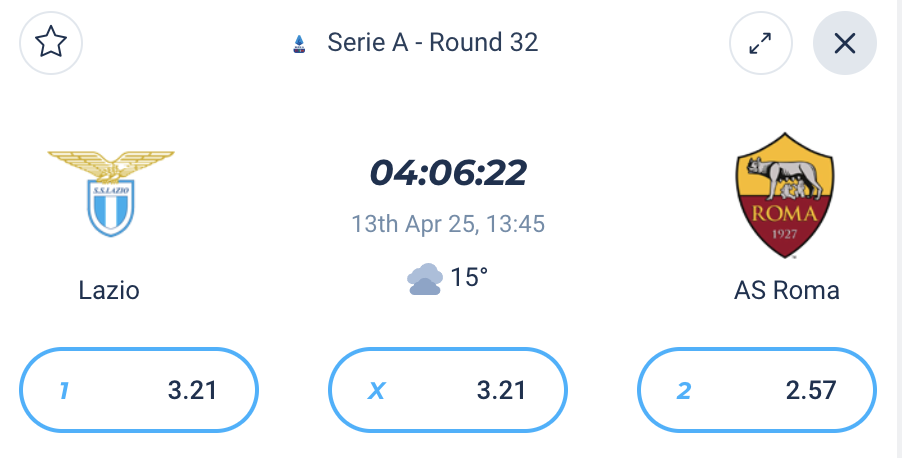Bet on the draw X button
This screenshot has width=902, height=458.
coord(448,390)
